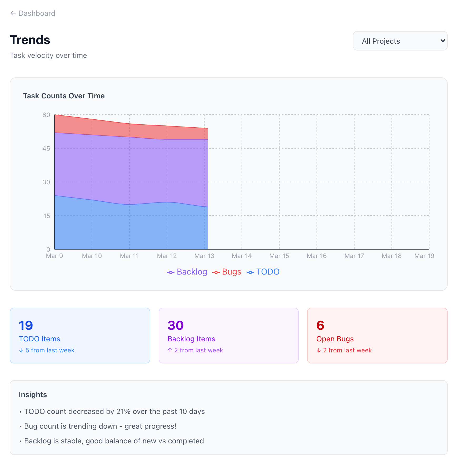Image resolution: width=455 pixels, height=476 pixels.
Task: Click the downward arrow beside Open Bugs count
Action: pyautogui.click(x=318, y=350)
